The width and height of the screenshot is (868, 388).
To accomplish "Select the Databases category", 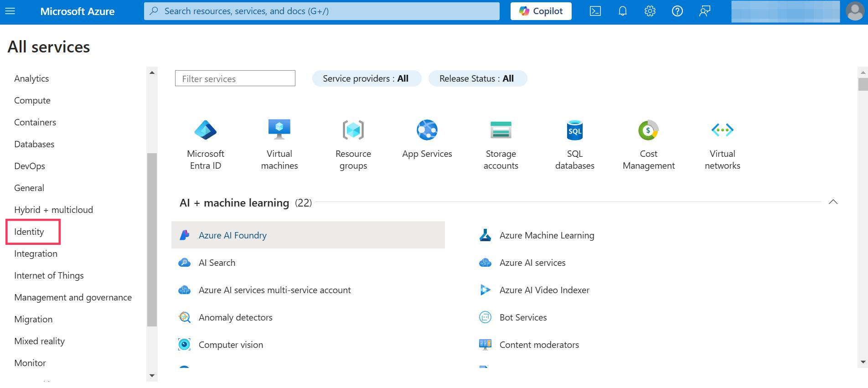I will [34, 144].
